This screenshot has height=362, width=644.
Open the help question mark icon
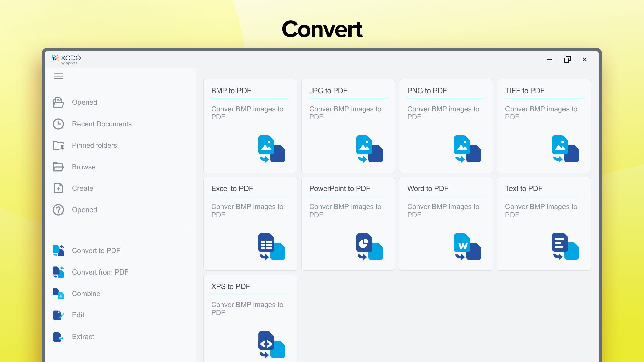coord(58,210)
